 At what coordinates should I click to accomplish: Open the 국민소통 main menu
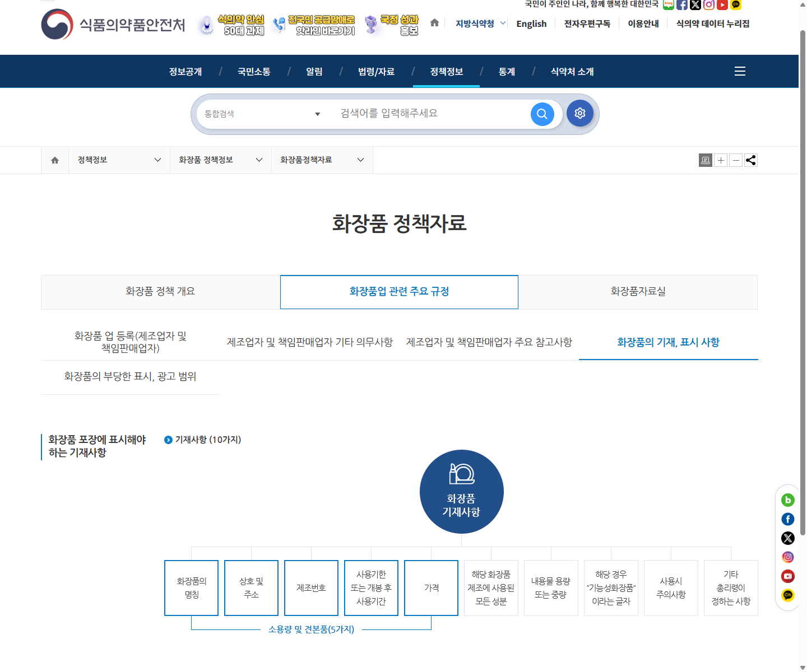[254, 72]
